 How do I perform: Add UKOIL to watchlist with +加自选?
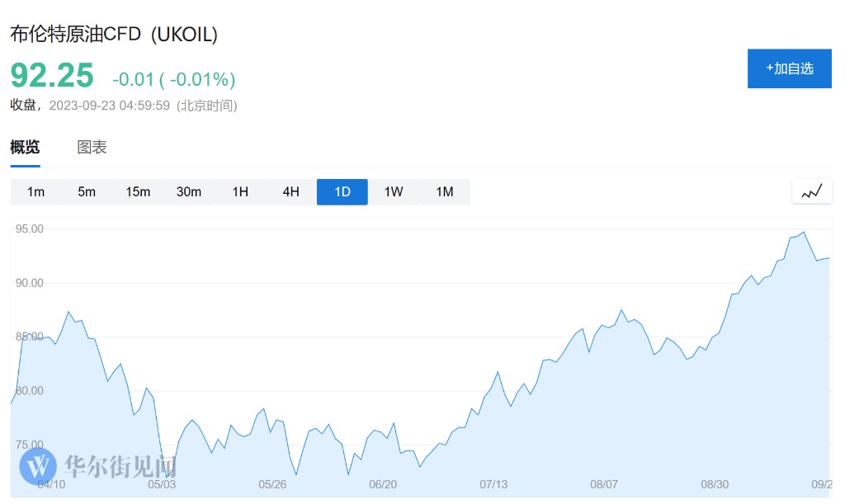[789, 68]
